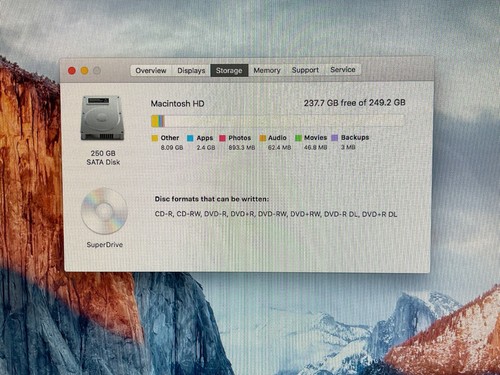This screenshot has height=375, width=500.
Task: Click the Apps category label
Action: coord(205,138)
